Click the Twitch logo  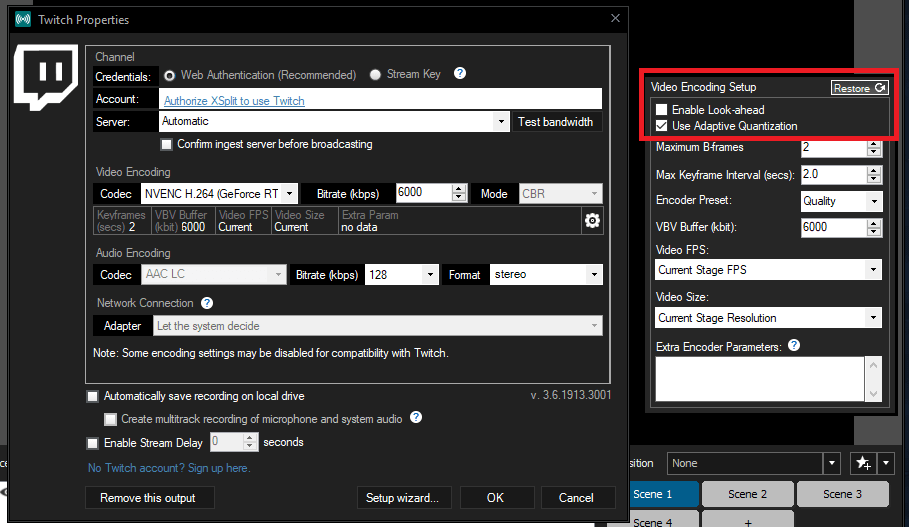(x=46, y=77)
